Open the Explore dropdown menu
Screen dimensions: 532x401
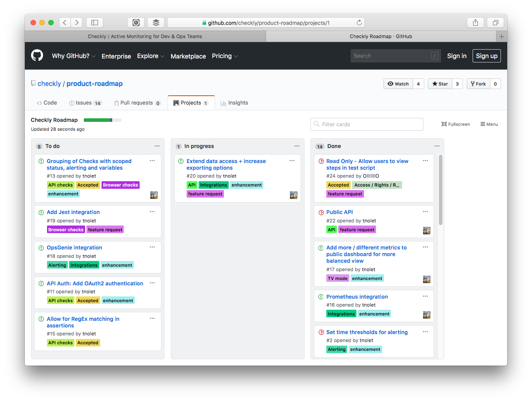(x=151, y=56)
